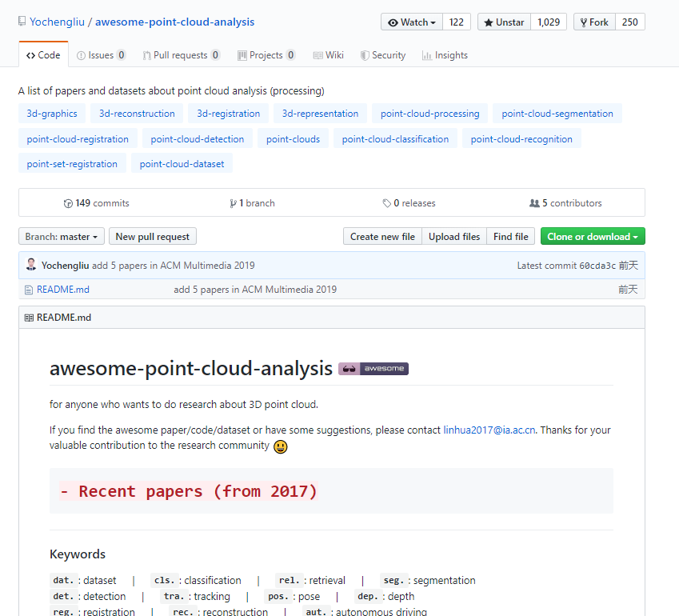Image resolution: width=679 pixels, height=616 pixels.
Task: Open the awesome-point-cloud-analysis repository link
Action: coord(174,22)
